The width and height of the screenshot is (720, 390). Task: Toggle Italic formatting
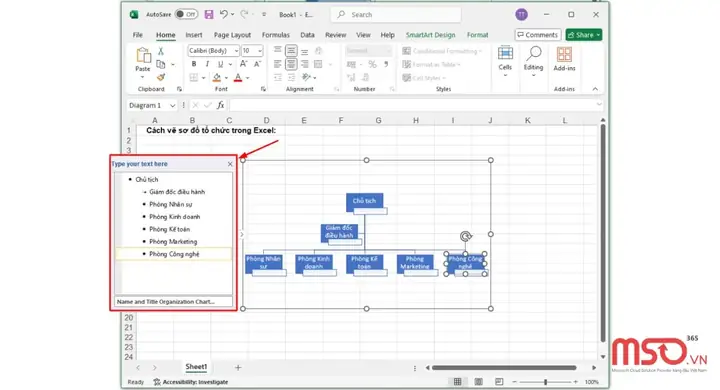(x=207, y=64)
